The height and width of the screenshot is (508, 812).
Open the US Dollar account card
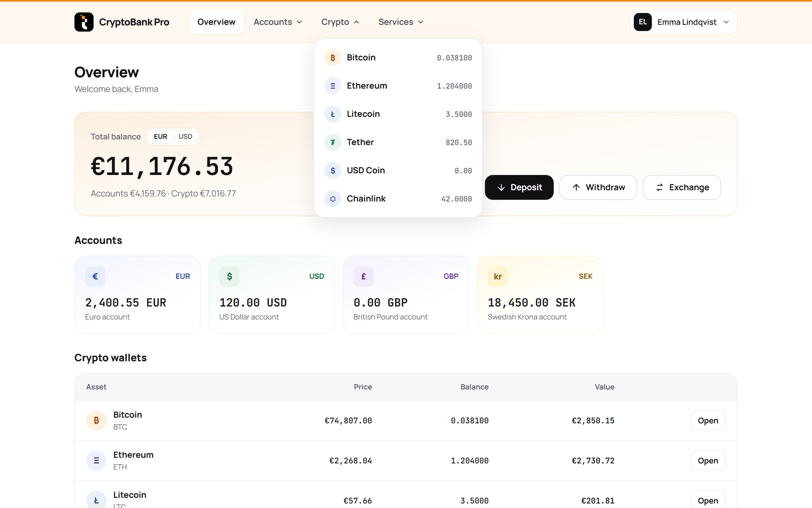(x=272, y=295)
